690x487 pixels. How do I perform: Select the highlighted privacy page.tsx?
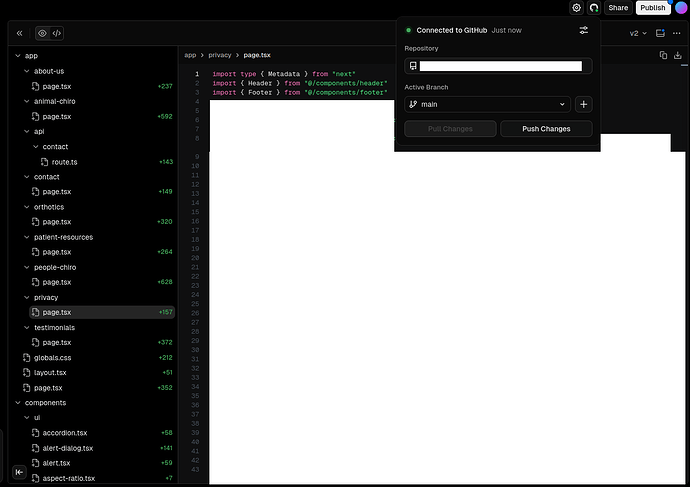click(102, 312)
